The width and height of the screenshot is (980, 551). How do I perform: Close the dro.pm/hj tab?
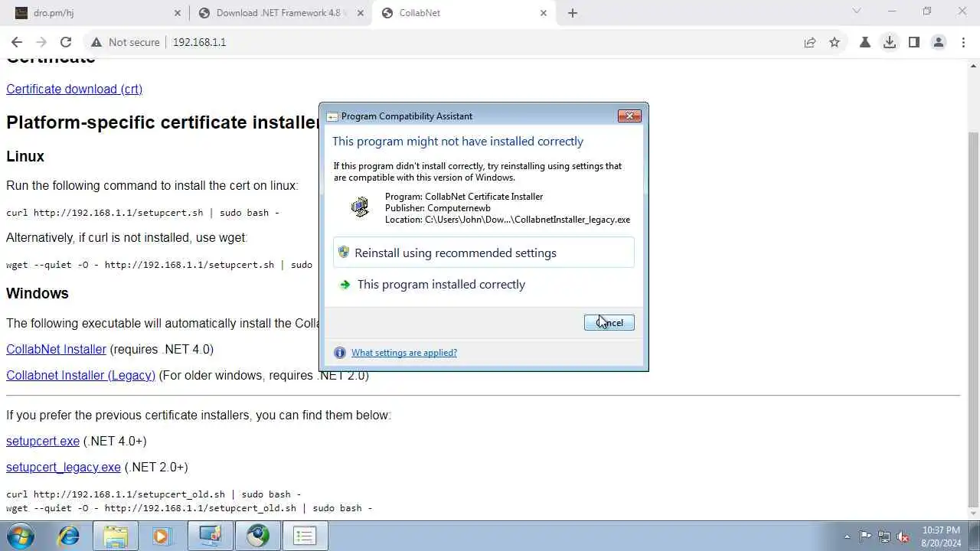178,13
